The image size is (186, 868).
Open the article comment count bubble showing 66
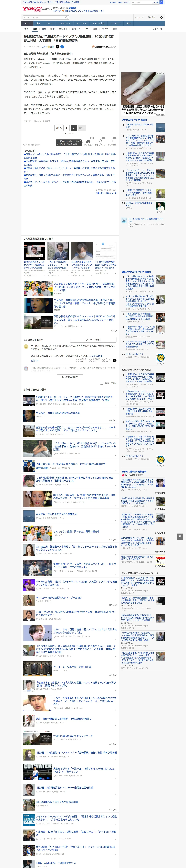[x=44, y=47]
